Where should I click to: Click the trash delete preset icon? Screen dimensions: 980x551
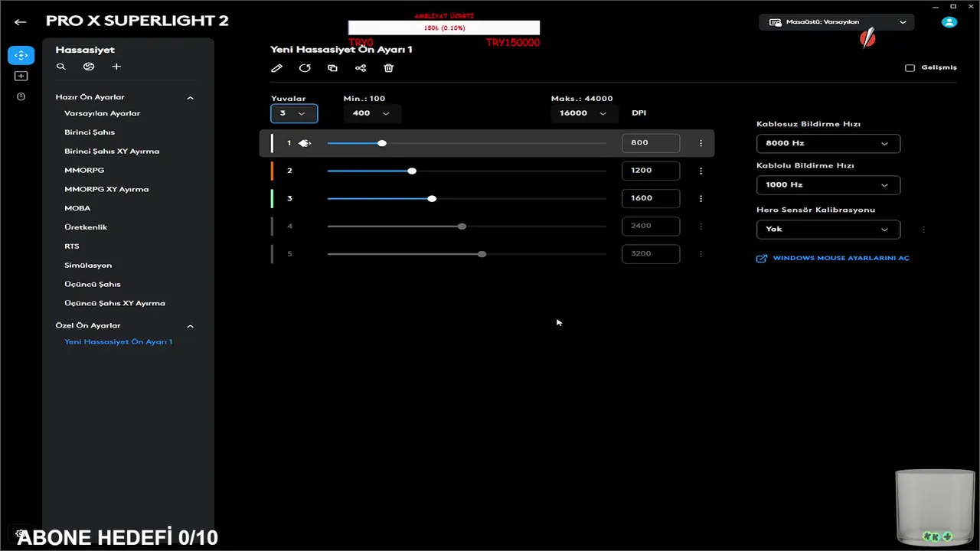(x=389, y=68)
